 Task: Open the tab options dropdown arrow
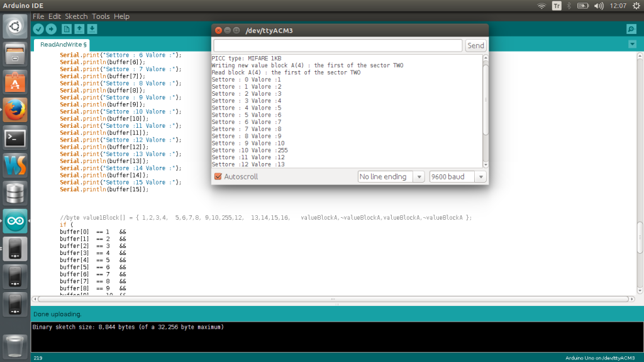pyautogui.click(x=632, y=44)
